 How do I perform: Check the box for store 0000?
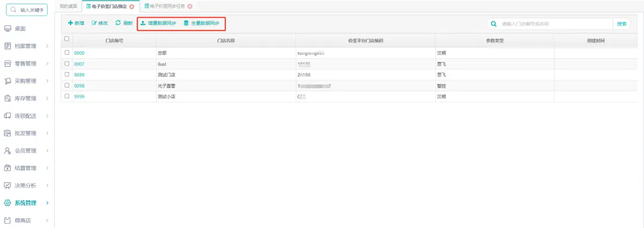pos(67,52)
